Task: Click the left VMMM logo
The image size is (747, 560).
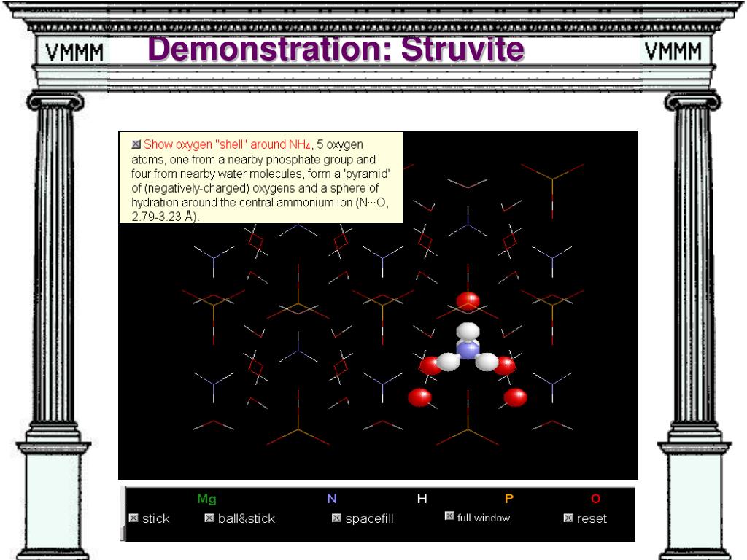Action: (x=74, y=52)
